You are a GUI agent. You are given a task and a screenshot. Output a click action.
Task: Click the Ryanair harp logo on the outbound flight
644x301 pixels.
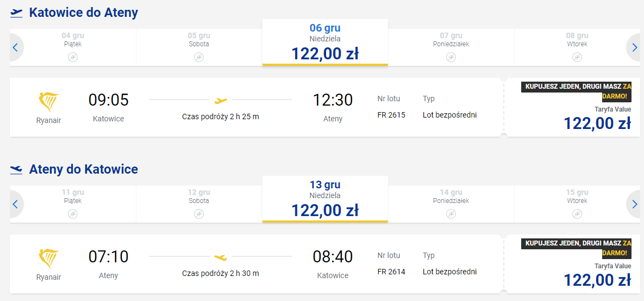pos(49,102)
